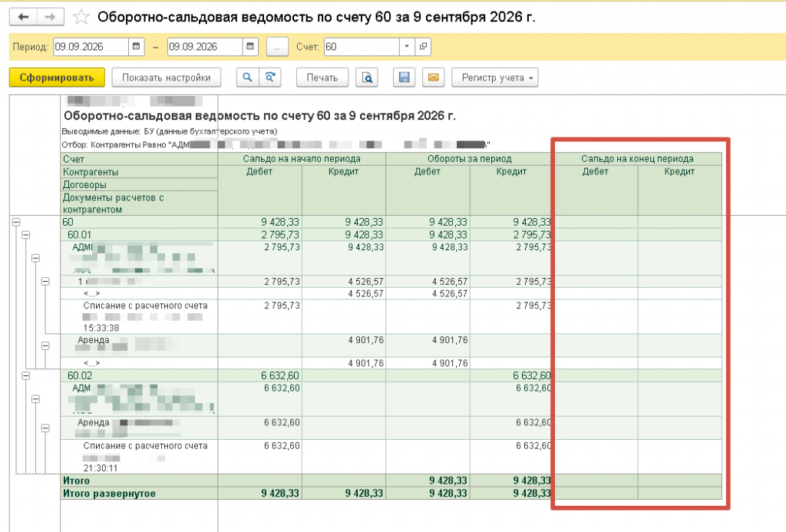Collapse the Аренда contract group under 60.02
The image size is (786, 532).
tap(45, 428)
